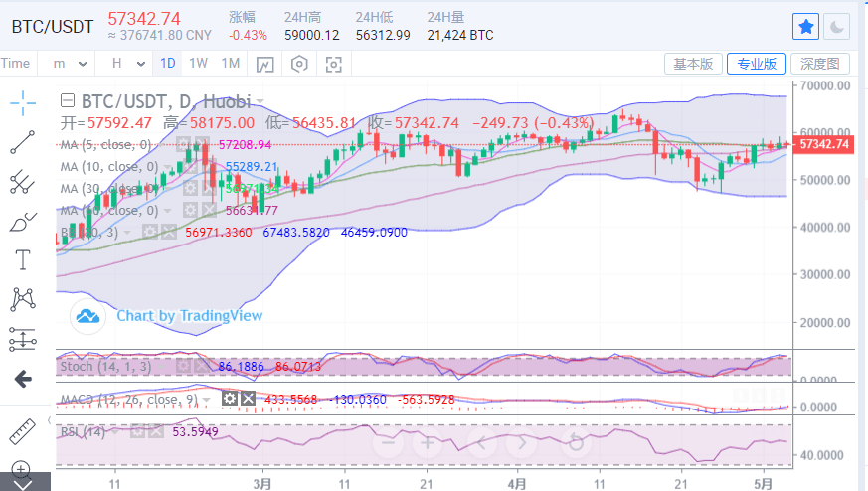Expand Stoch (14, 1, 3) dropdown arrow

click(160, 366)
